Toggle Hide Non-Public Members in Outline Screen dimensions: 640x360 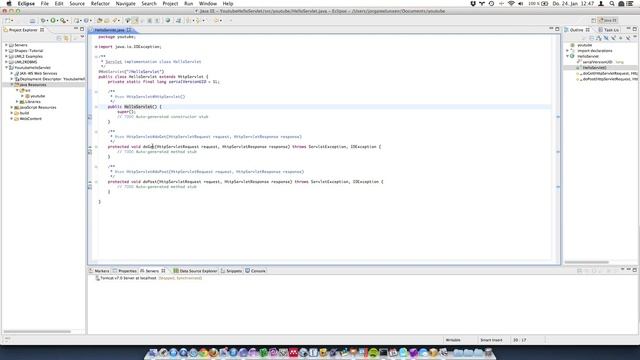(x=620, y=38)
